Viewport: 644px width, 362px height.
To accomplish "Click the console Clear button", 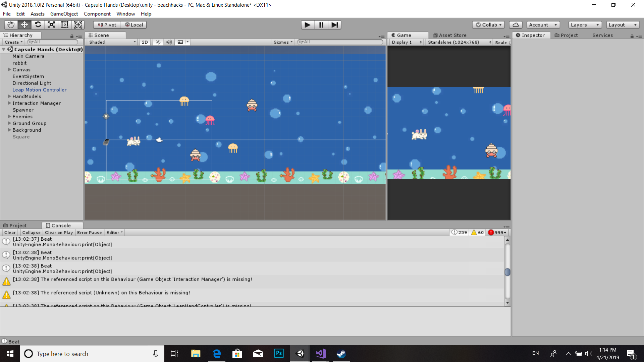I will (10, 233).
